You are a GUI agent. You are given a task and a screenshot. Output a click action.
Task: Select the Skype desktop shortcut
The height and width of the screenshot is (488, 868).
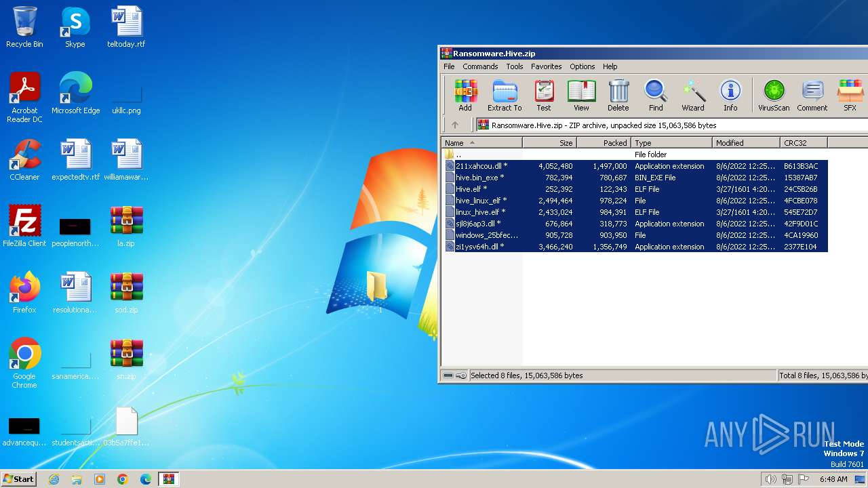75,27
